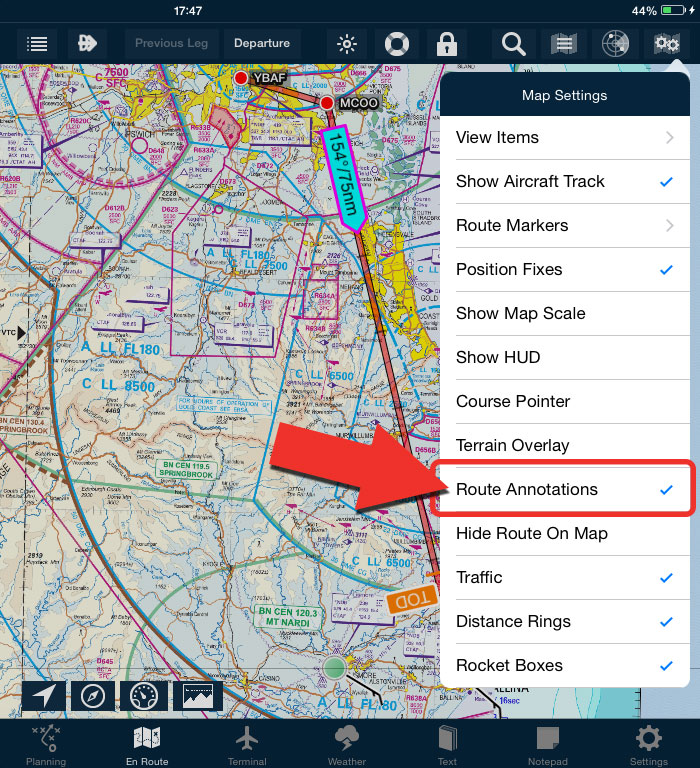Open the map layers selector icon

[x=564, y=44]
